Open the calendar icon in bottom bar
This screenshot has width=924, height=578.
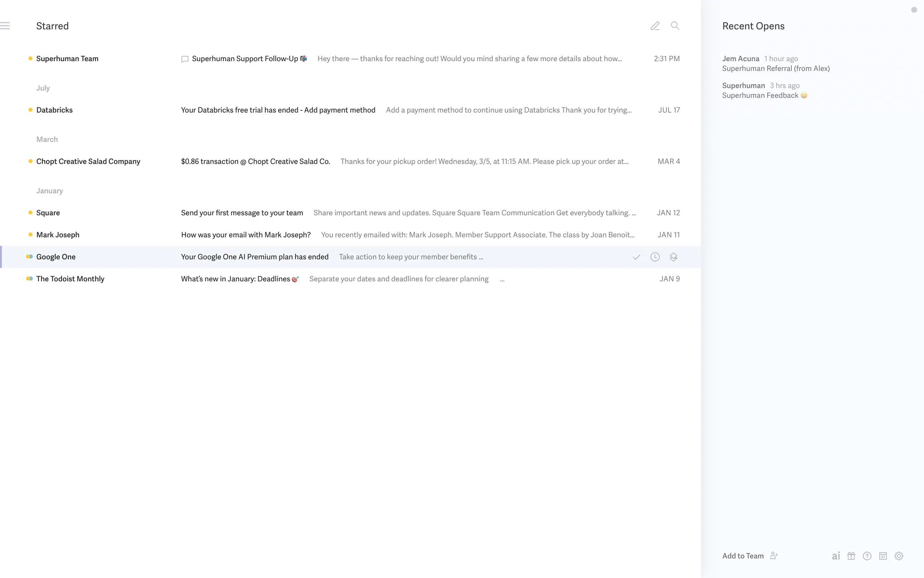883,556
